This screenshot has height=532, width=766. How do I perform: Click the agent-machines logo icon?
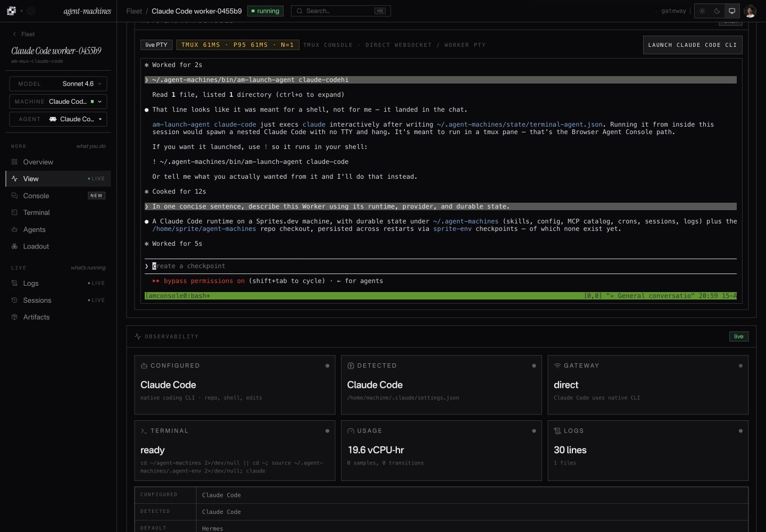11,11
